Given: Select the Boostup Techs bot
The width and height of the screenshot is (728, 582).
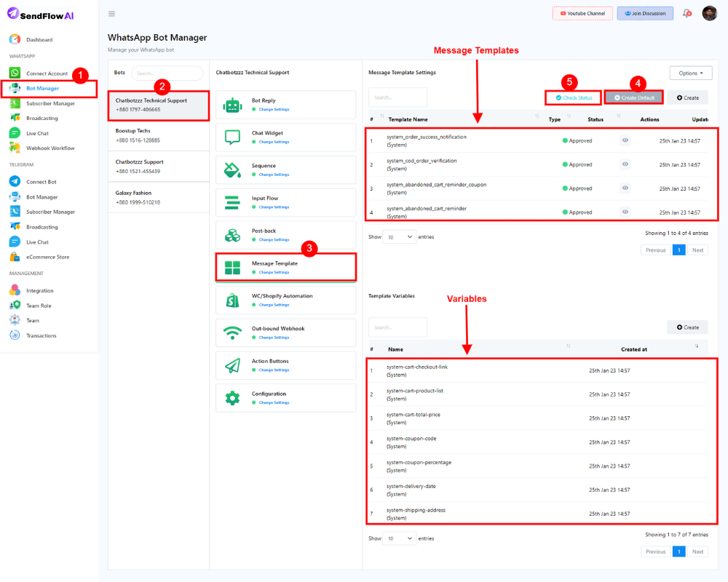Looking at the screenshot, I should 159,135.
